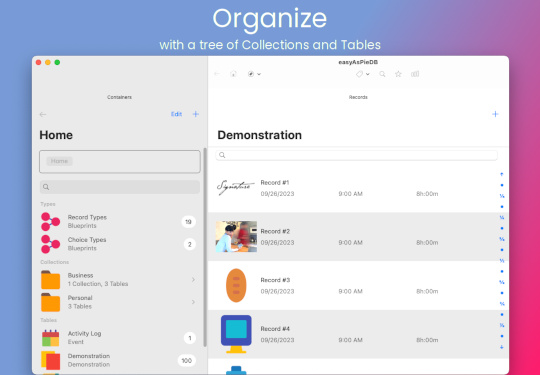The width and height of the screenshot is (540, 375).
Task: Open Record #1 title
Action: click(275, 183)
